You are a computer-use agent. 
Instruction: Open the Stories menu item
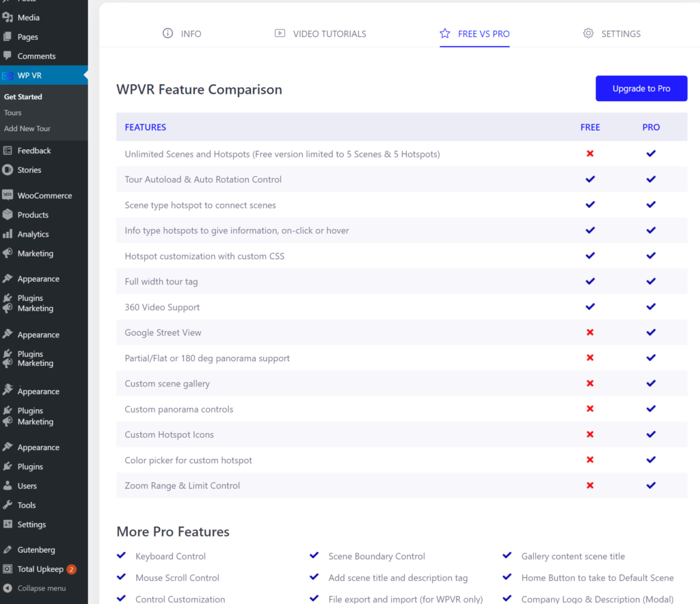29,170
